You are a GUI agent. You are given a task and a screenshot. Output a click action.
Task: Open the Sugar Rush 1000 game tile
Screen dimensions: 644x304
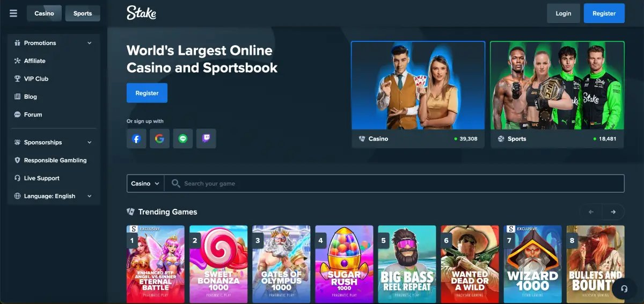344,264
